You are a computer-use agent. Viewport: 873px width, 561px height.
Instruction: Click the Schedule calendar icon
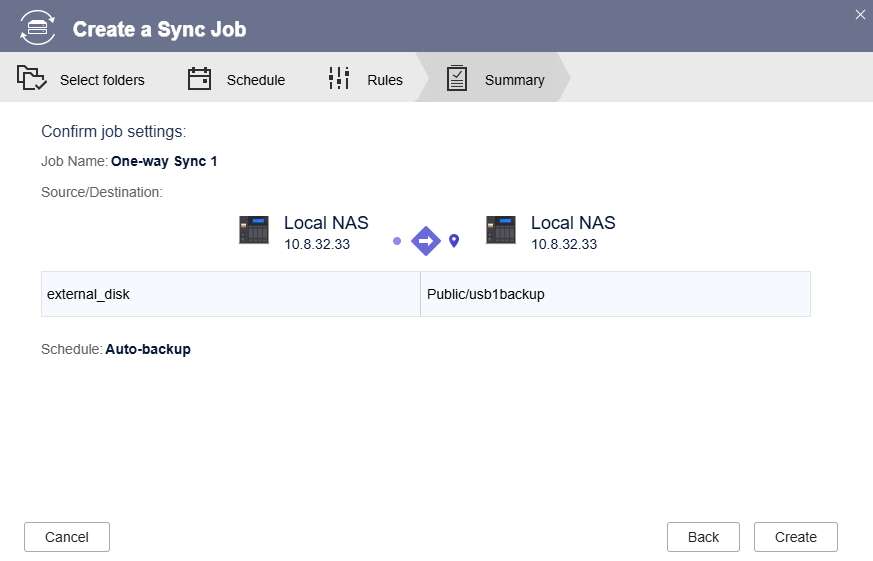pos(199,78)
